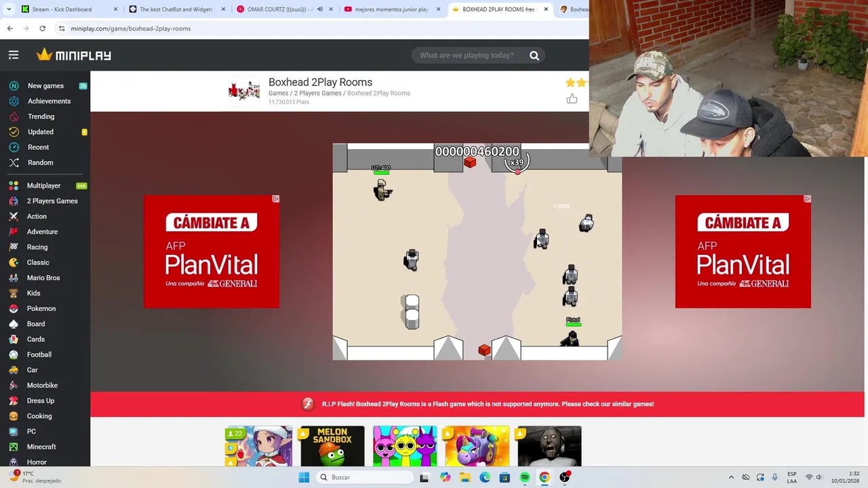Viewport: 868px width, 488px height.
Task: Close the Stream - Kick Dashboard tab
Action: point(115,9)
